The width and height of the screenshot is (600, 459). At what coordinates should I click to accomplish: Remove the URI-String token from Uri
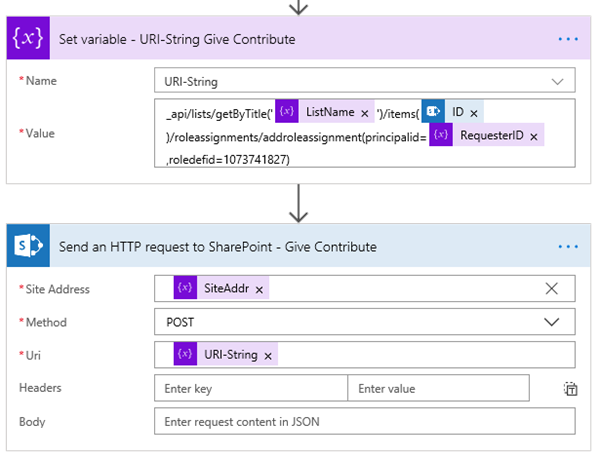tap(268, 356)
